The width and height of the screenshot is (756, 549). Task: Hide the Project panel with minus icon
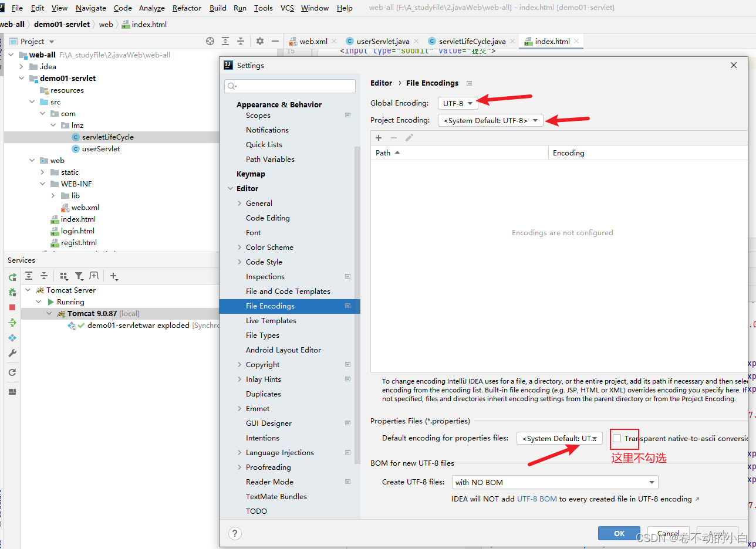[275, 41]
